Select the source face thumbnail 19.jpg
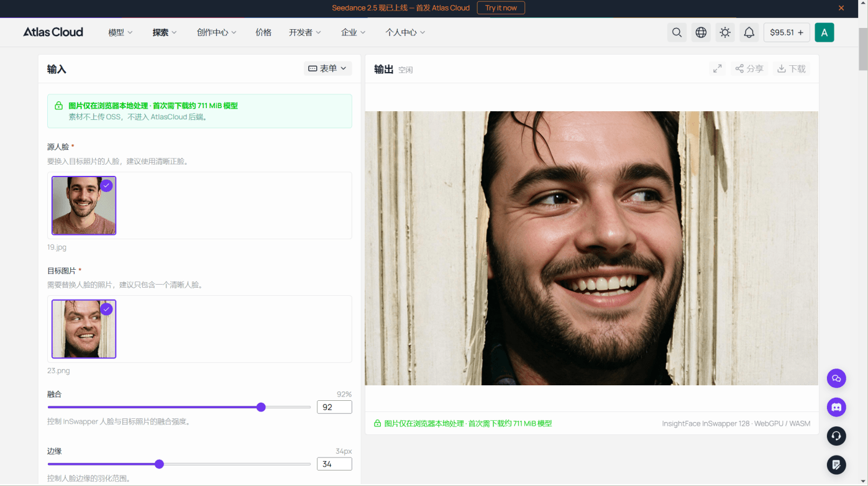The image size is (868, 486). coord(84,206)
